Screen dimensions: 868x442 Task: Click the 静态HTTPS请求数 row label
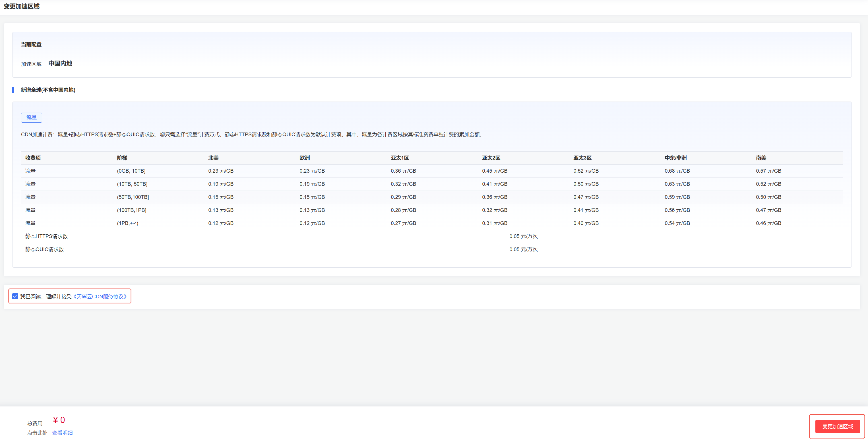point(47,236)
